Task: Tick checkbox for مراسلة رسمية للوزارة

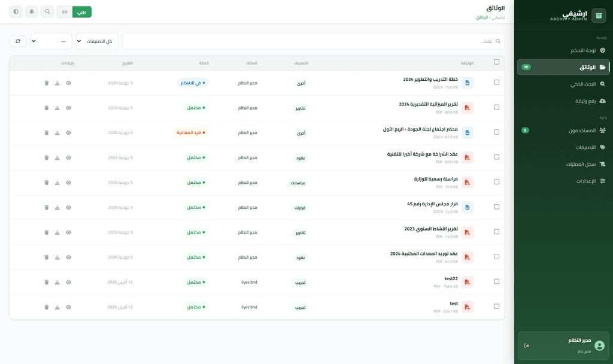Action: pos(496,182)
